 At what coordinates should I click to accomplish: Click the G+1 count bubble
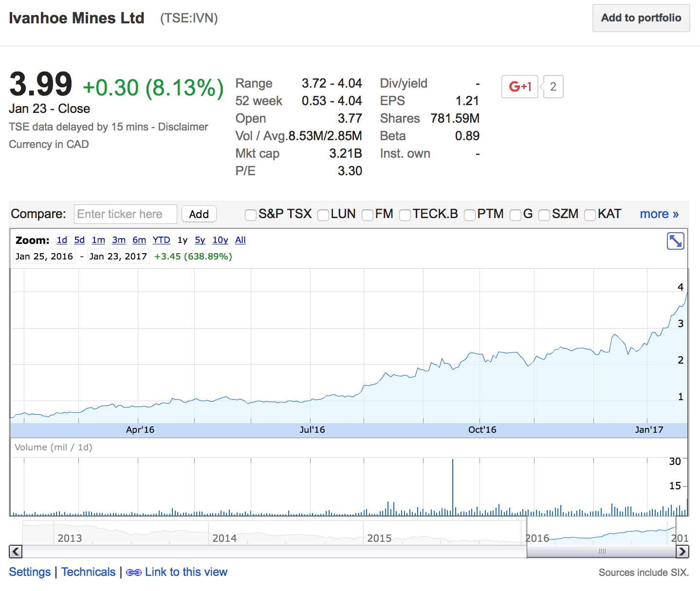pos(553,87)
